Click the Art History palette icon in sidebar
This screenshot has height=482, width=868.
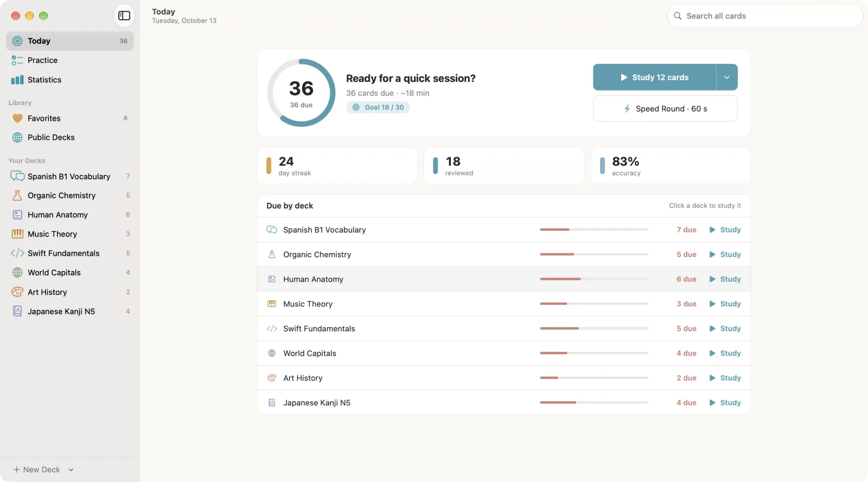[x=17, y=292]
